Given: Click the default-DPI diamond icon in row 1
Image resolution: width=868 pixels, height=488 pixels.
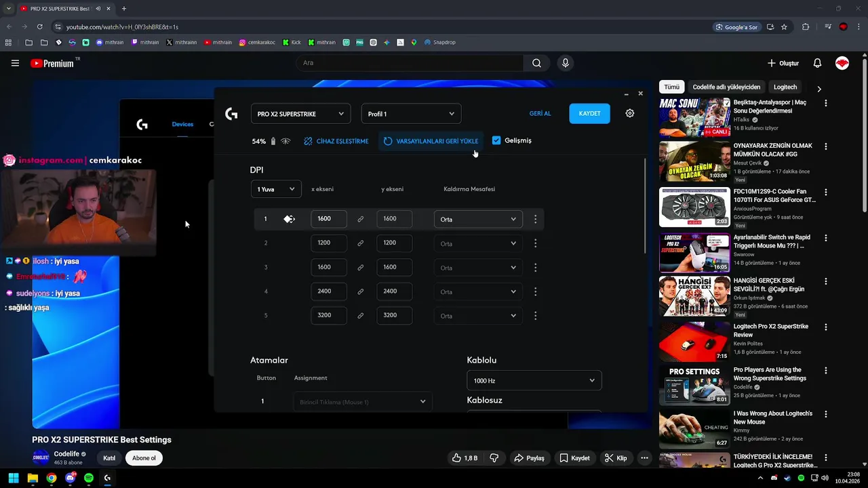Looking at the screenshot, I should 289,219.
